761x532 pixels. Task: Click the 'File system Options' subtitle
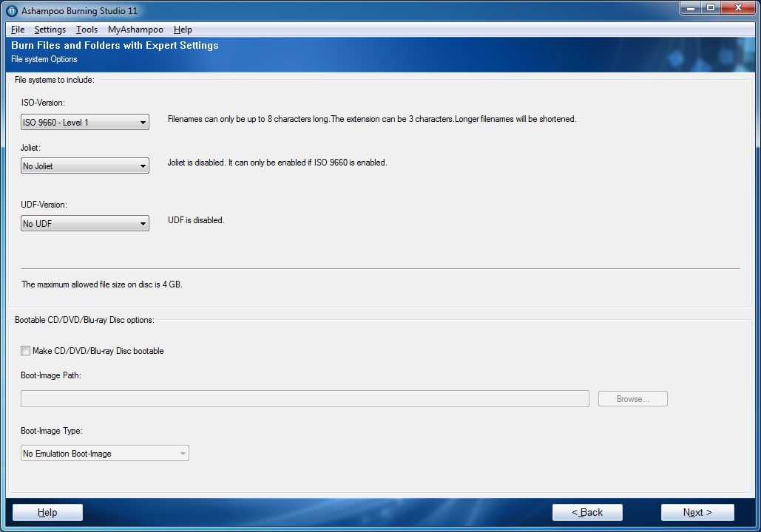click(x=44, y=59)
